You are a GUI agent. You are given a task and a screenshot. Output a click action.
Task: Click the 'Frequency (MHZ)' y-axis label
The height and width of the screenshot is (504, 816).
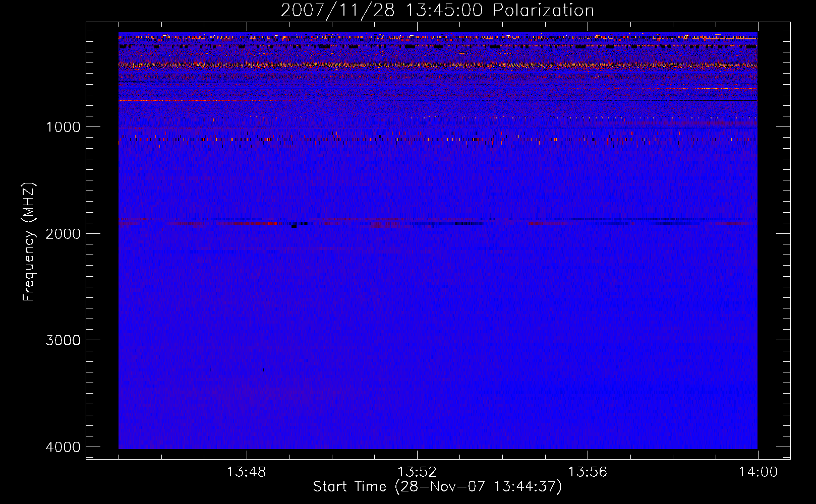point(28,242)
